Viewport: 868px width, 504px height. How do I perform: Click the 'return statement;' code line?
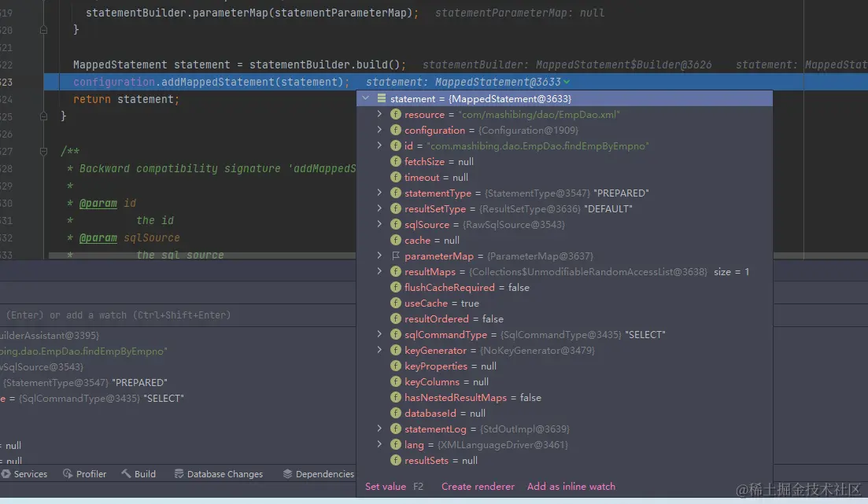(126, 100)
